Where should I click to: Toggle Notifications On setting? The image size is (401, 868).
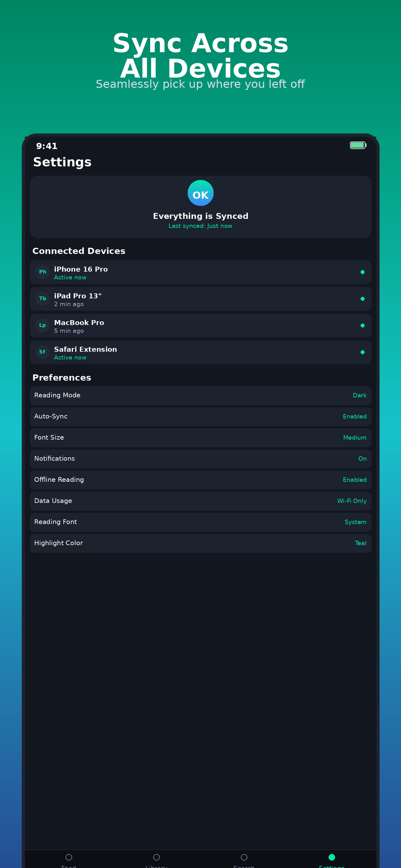coord(200,459)
